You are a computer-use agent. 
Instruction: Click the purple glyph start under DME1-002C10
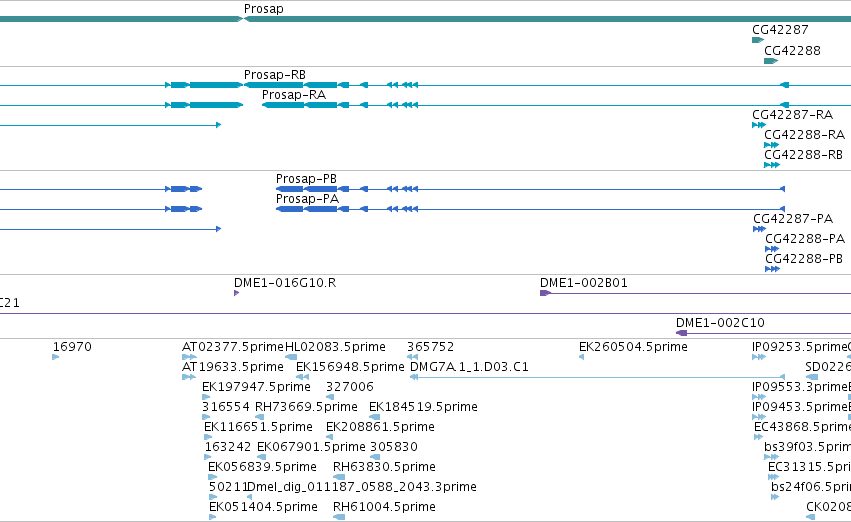tap(682, 333)
